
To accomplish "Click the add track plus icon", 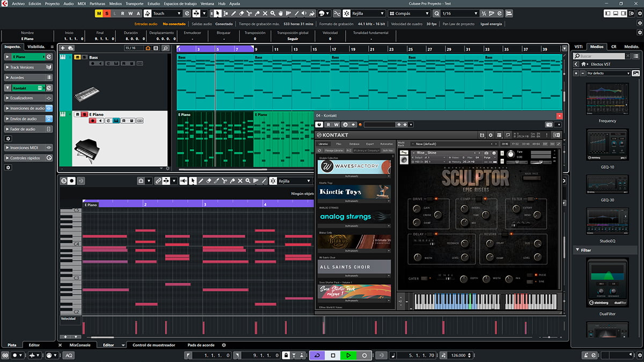I will point(63,48).
